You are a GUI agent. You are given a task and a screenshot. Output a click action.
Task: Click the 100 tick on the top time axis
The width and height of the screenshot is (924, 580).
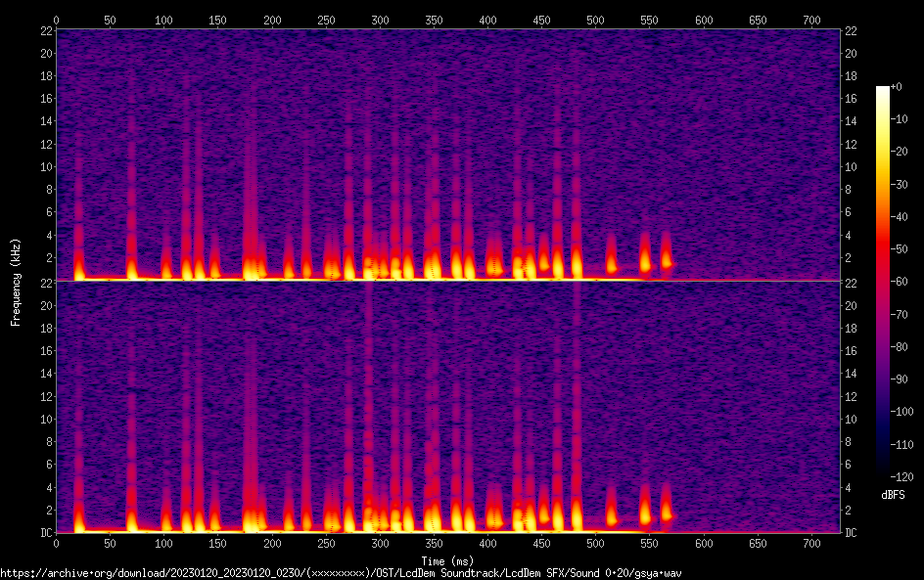[x=163, y=20]
